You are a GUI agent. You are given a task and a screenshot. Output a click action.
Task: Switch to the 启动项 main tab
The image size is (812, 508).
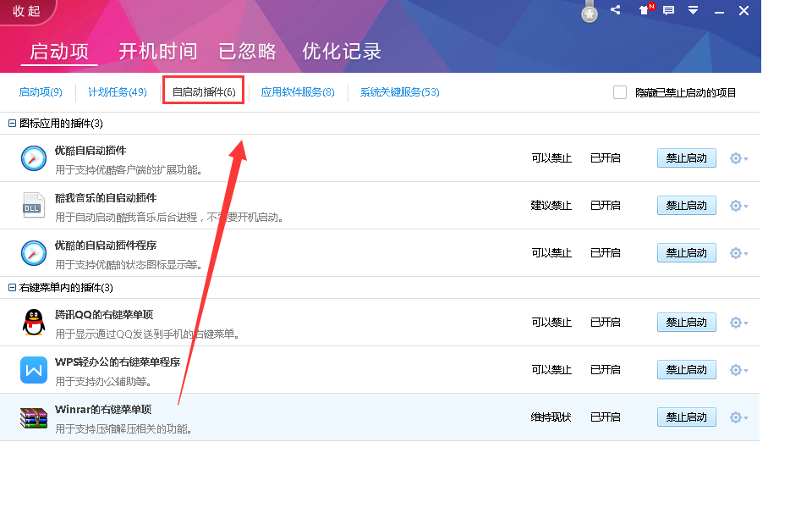click(59, 52)
